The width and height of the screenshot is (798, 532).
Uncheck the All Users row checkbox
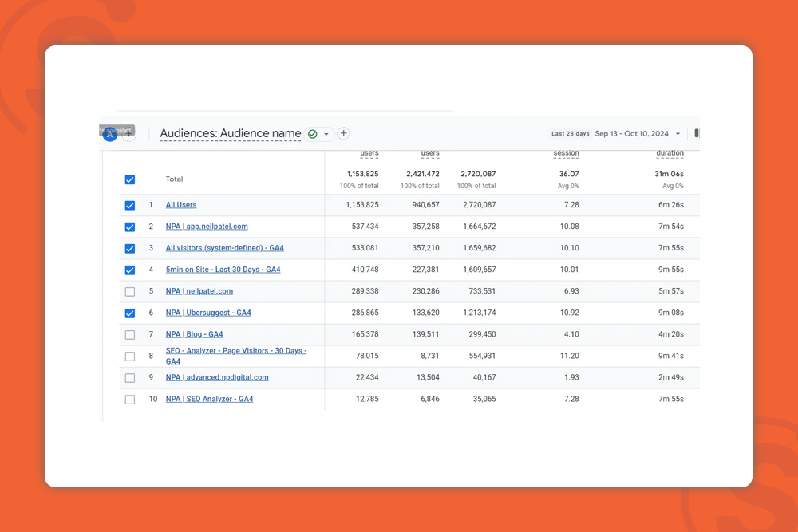pos(130,205)
